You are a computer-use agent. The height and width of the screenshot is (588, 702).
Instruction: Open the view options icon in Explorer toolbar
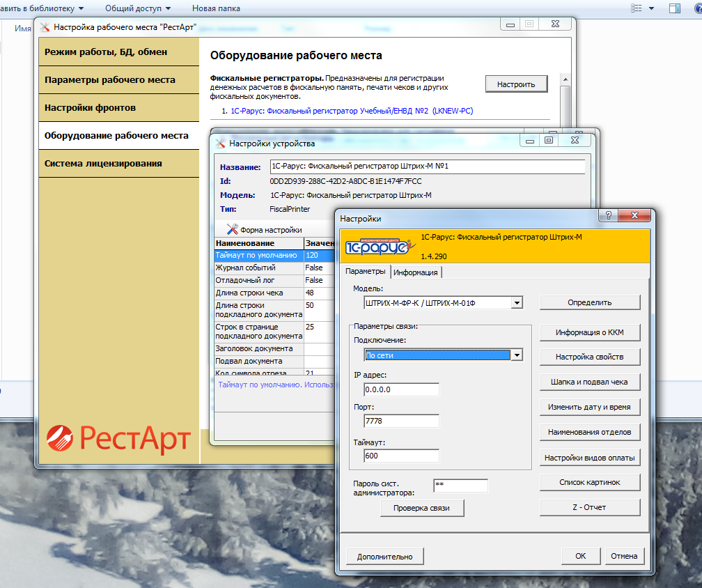click(x=637, y=8)
